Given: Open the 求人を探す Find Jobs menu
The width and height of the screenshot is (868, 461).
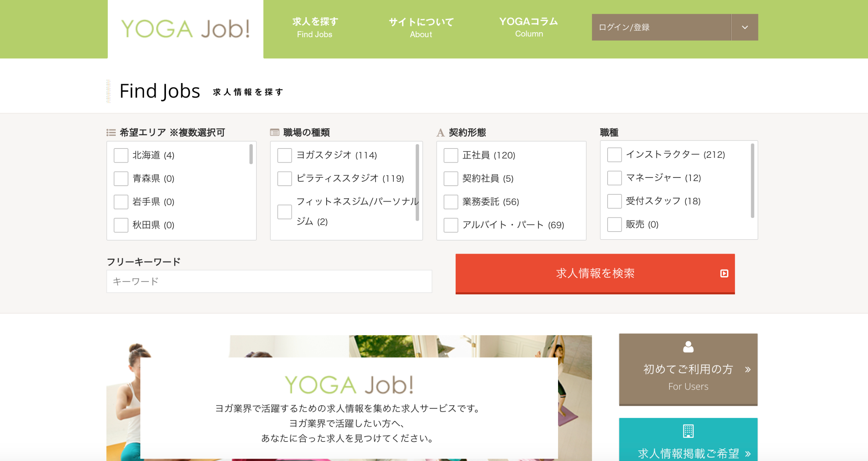Looking at the screenshot, I should (x=315, y=27).
